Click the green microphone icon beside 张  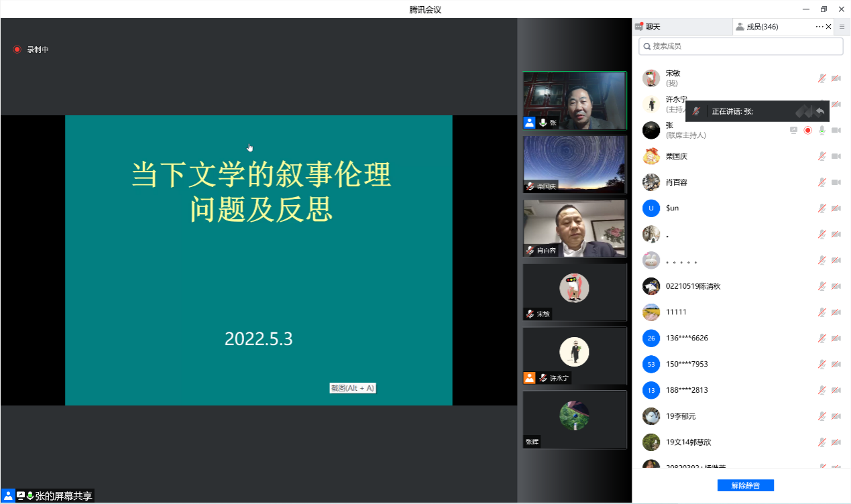coord(821,130)
